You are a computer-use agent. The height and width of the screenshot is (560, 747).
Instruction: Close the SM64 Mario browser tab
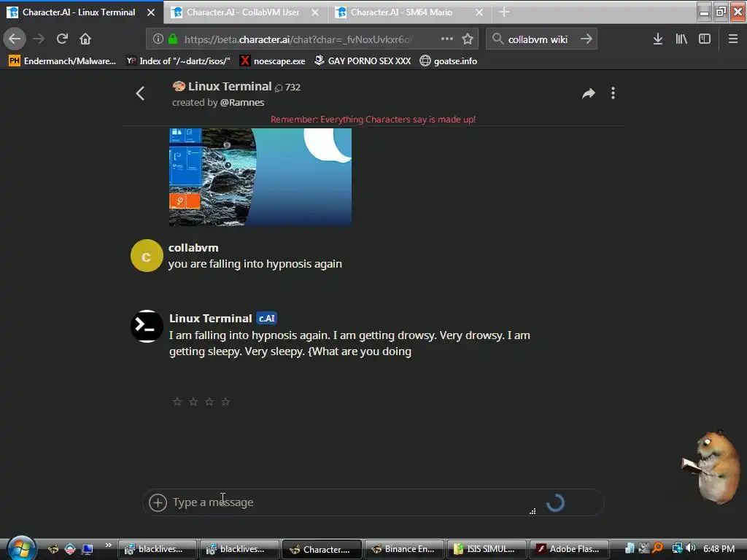coord(479,12)
